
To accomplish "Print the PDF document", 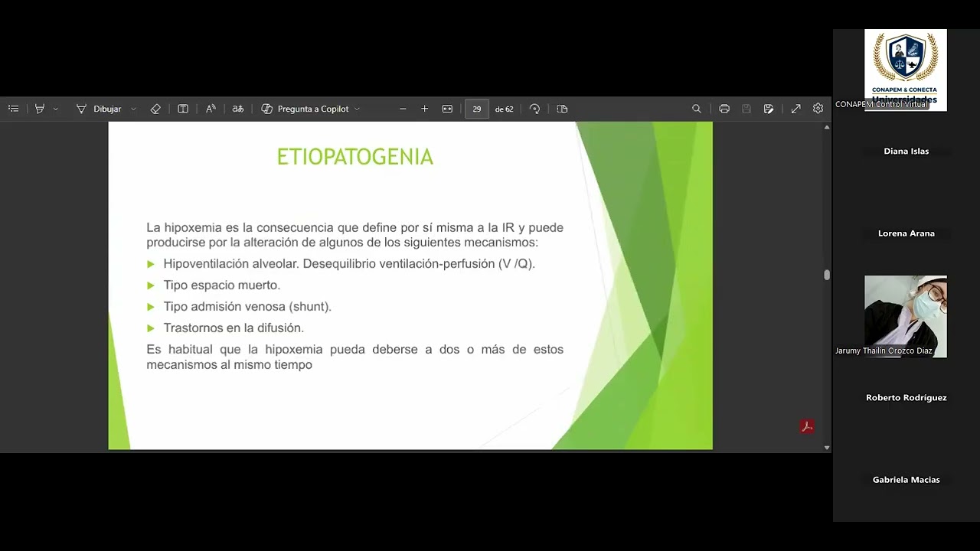I will click(x=724, y=109).
